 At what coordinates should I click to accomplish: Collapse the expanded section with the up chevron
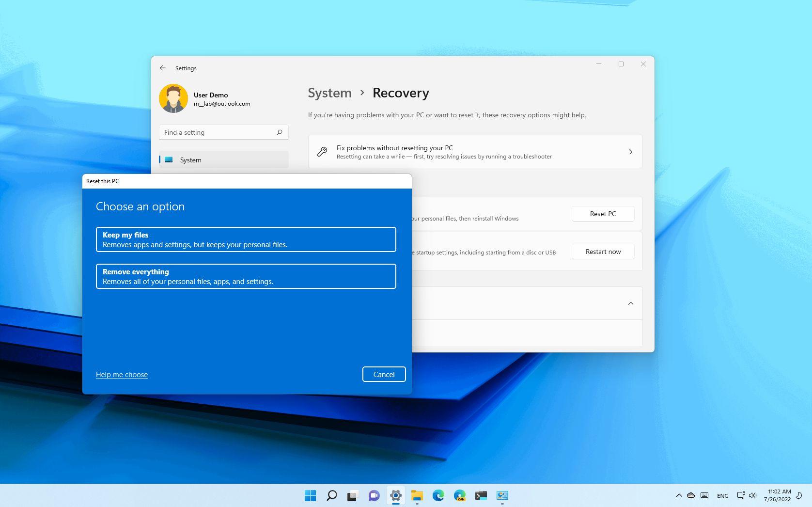point(631,303)
